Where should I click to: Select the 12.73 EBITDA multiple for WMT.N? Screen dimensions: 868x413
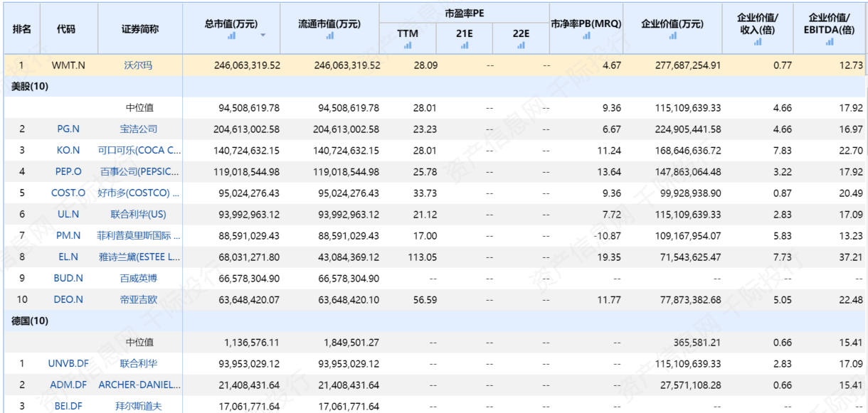click(851, 65)
